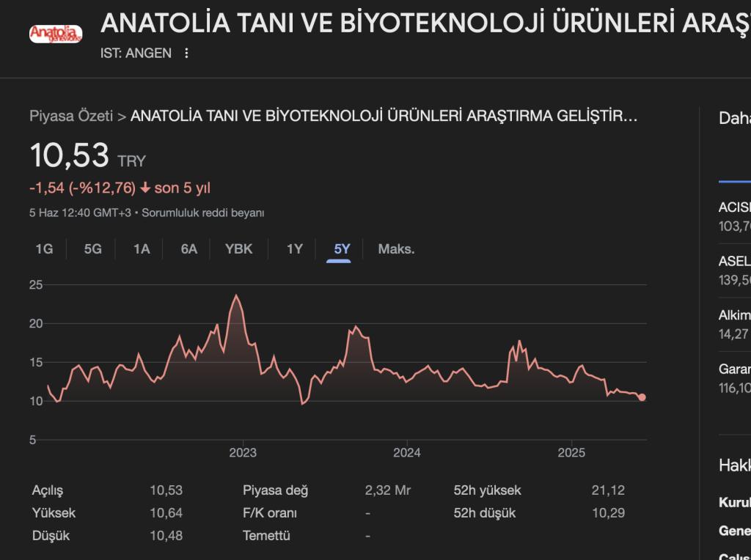This screenshot has height=560, width=751.
Task: Switch chart to the 5G range
Action: [92, 249]
